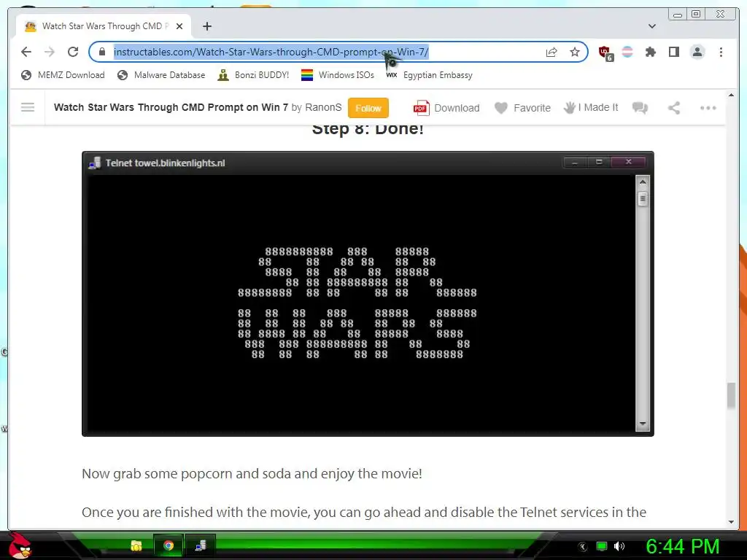Close the Watch Star Wars tab
The image size is (747, 560).
179,26
